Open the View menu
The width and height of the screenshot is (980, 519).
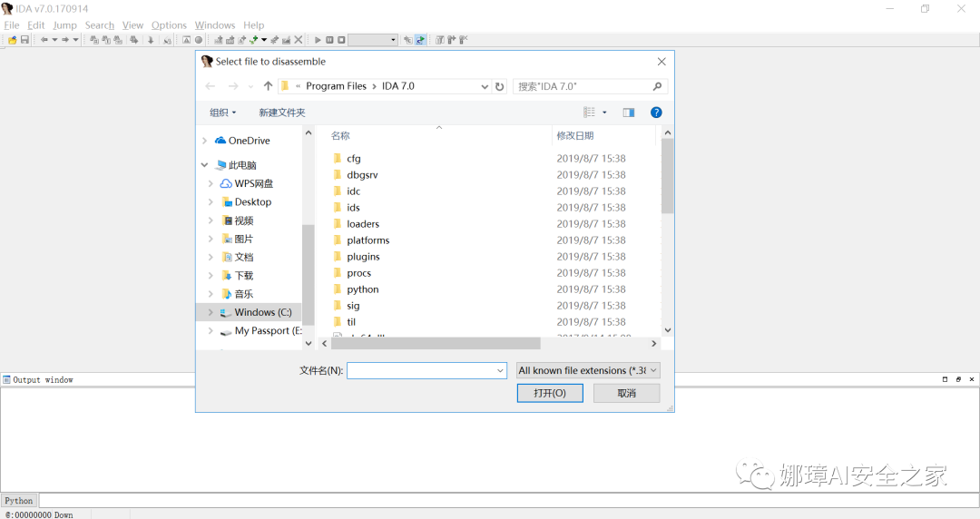click(x=132, y=25)
